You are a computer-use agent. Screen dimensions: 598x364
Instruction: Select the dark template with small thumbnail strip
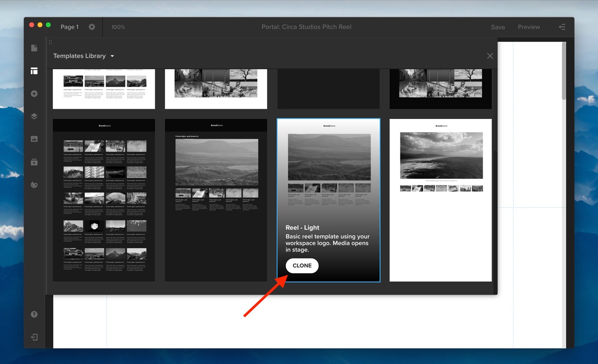tap(216, 200)
